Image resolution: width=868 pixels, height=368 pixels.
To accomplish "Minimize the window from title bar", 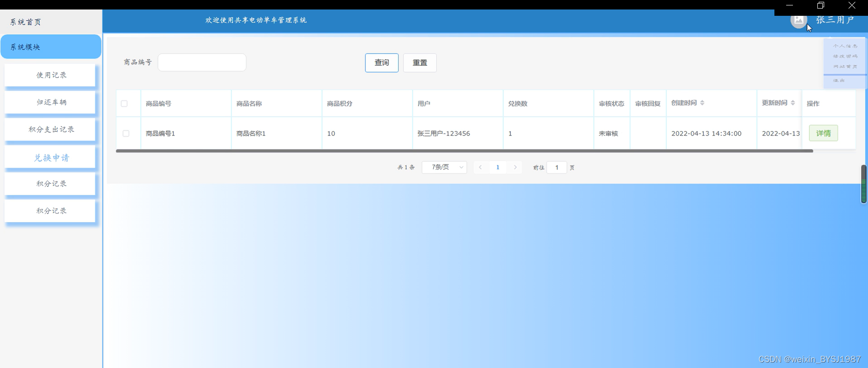I will [x=790, y=5].
